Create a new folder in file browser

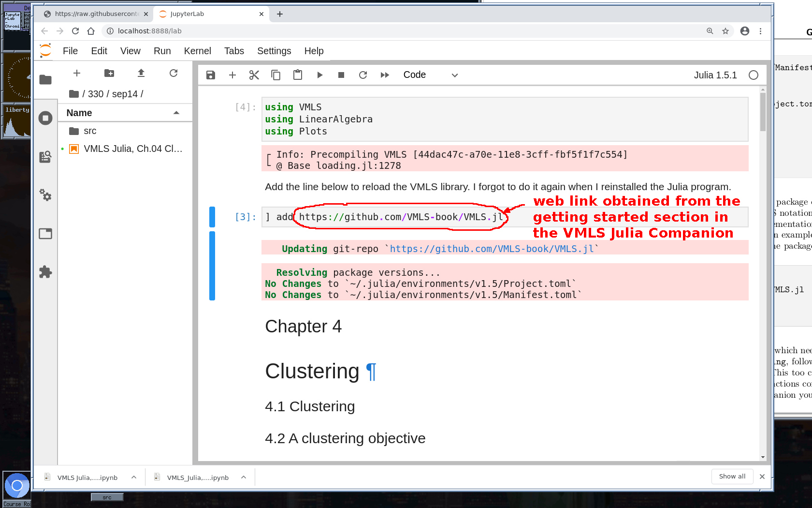pos(109,73)
